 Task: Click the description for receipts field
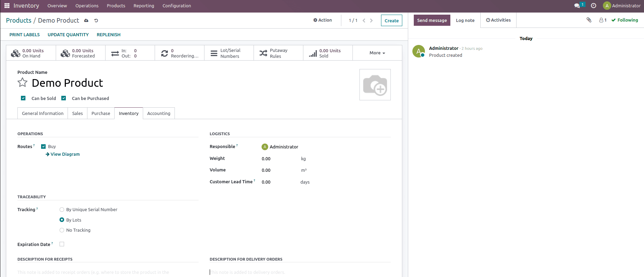click(x=108, y=272)
